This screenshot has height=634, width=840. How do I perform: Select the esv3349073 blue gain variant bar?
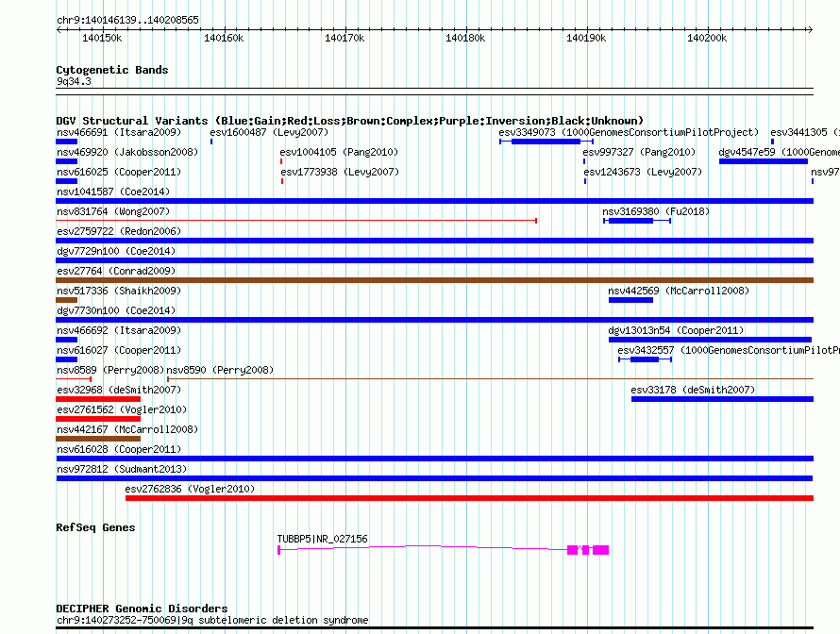(546, 142)
